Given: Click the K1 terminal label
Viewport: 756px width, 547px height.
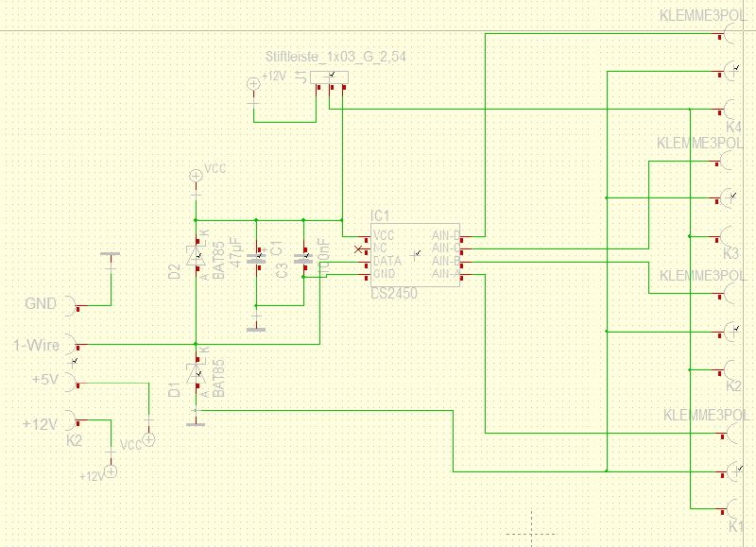Looking at the screenshot, I should tap(735, 526).
